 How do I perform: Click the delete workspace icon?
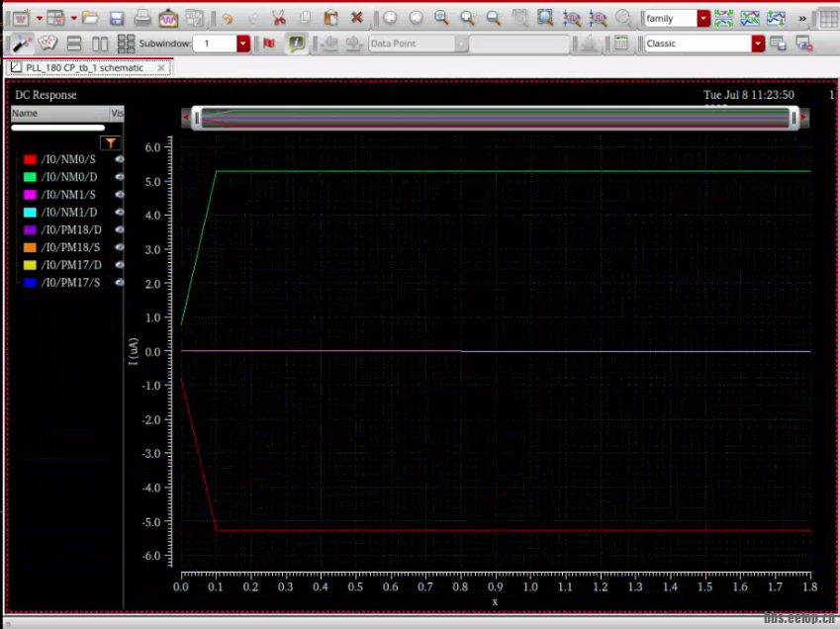[803, 44]
